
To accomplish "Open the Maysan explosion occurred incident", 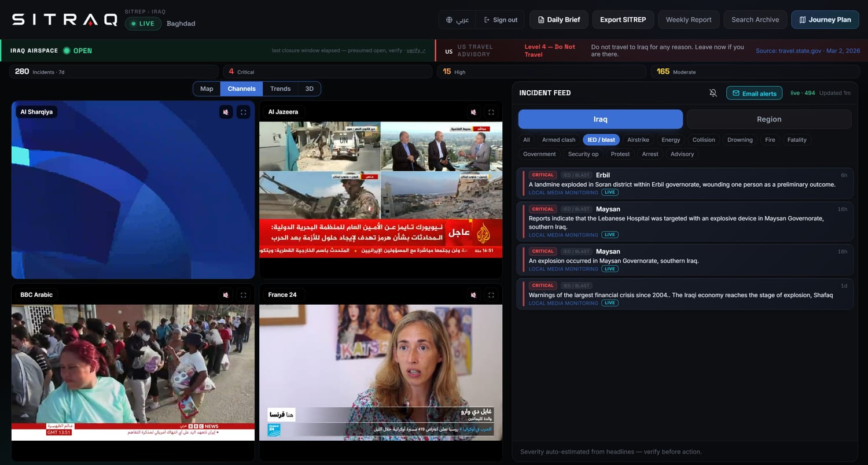I will [685, 260].
